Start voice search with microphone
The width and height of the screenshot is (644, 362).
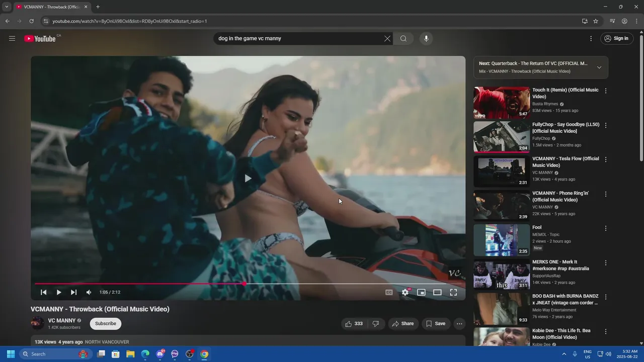pos(426,39)
